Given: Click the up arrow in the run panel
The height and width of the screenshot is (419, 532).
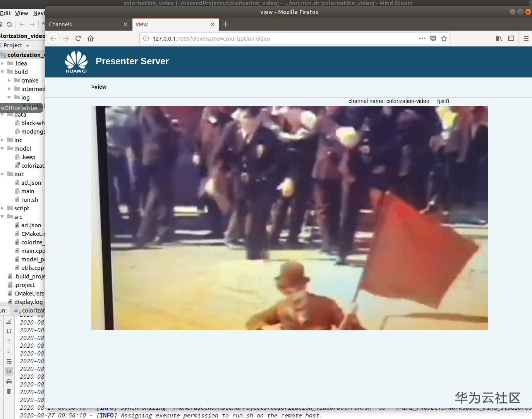Looking at the screenshot, I should point(9,341).
